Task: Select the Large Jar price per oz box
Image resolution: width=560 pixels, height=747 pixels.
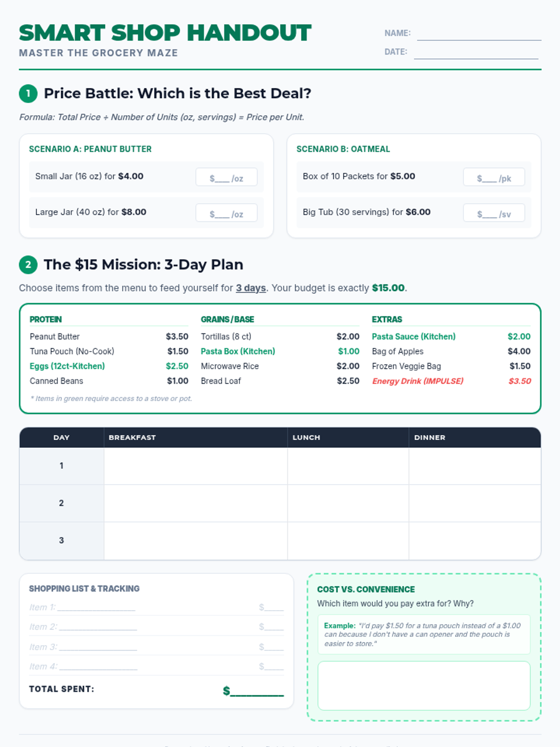Action: (x=226, y=213)
